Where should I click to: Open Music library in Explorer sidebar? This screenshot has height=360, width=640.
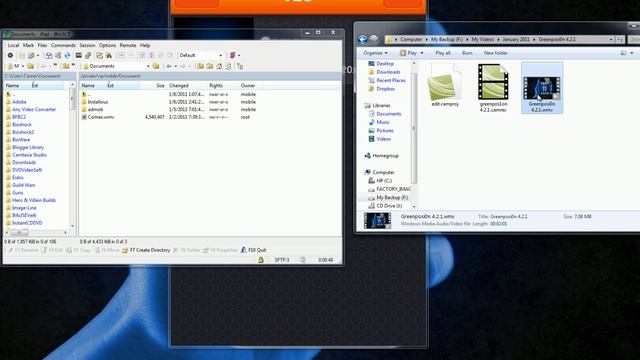click(379, 122)
